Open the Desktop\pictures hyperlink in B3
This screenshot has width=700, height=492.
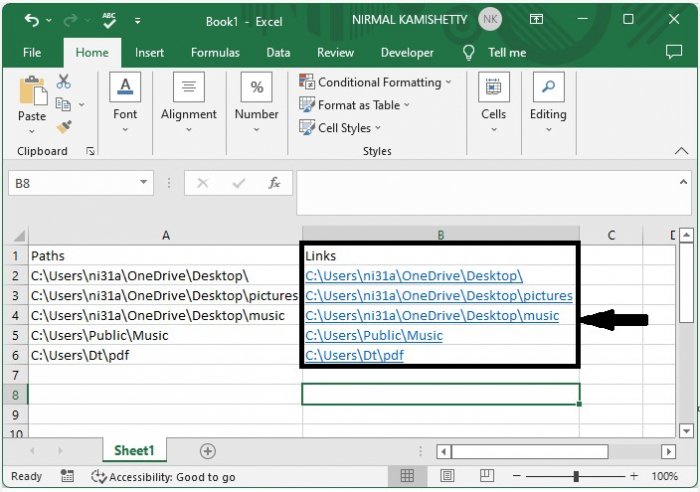[x=439, y=296]
